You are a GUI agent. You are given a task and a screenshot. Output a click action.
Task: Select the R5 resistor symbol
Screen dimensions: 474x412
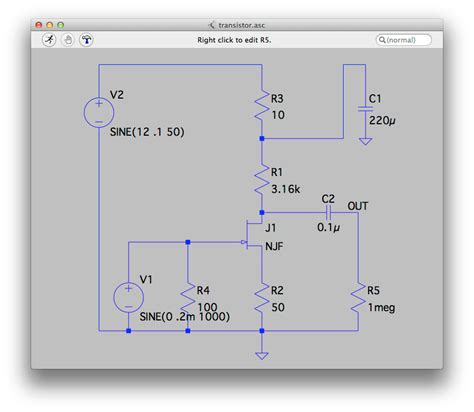(x=358, y=298)
